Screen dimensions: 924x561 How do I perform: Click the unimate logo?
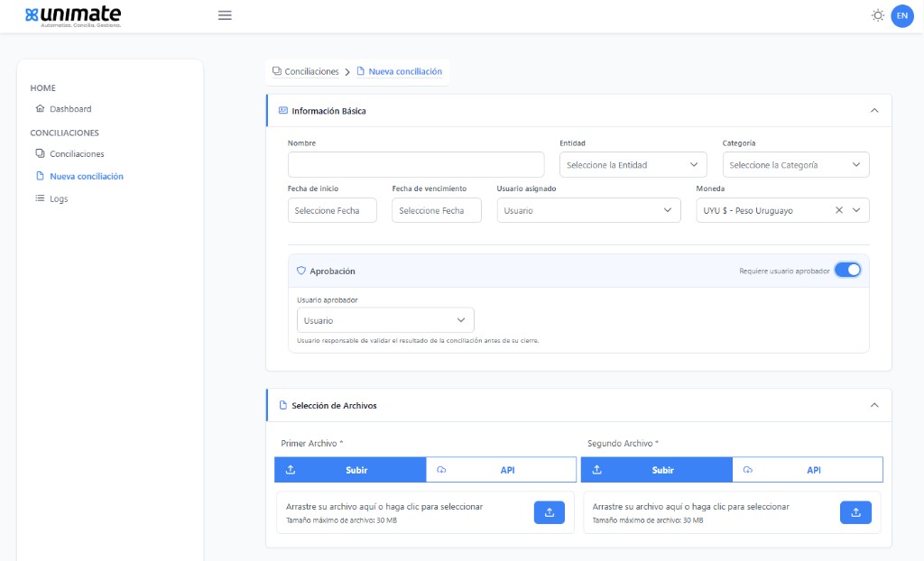(73, 16)
